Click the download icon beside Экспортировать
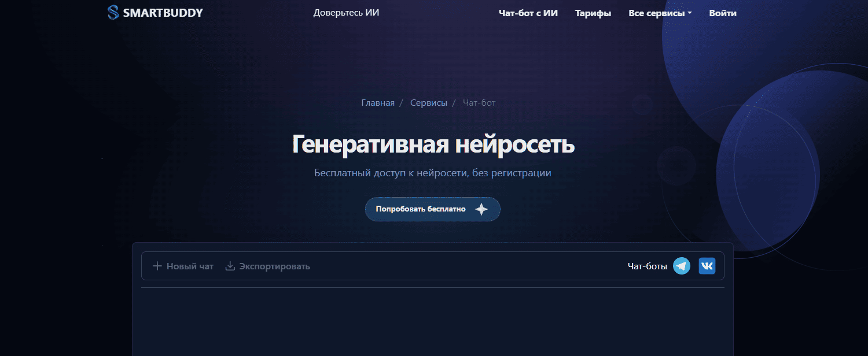Screen dimensions: 868x356 pos(230,266)
